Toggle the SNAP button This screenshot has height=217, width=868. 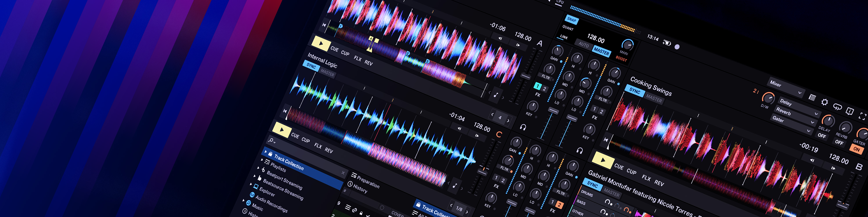pyautogui.click(x=571, y=20)
